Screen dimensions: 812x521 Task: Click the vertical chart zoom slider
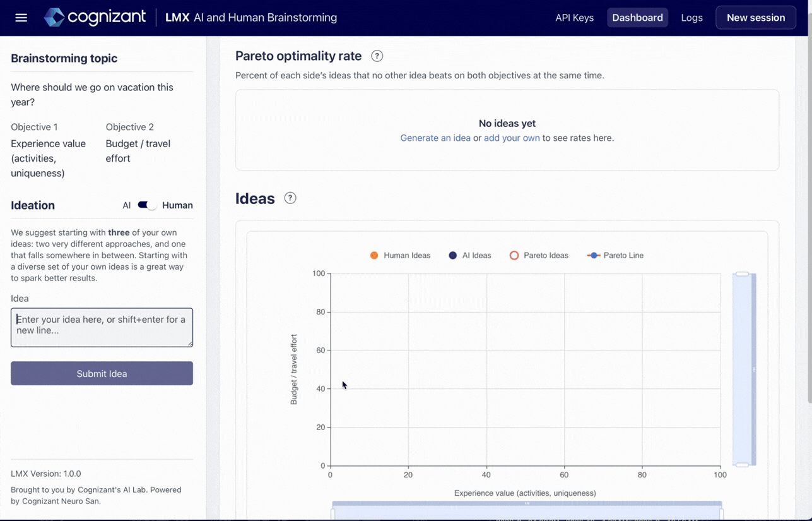click(x=744, y=370)
